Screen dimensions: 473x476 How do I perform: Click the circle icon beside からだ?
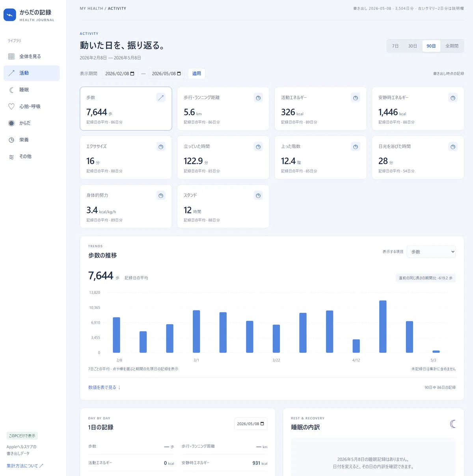11,123
